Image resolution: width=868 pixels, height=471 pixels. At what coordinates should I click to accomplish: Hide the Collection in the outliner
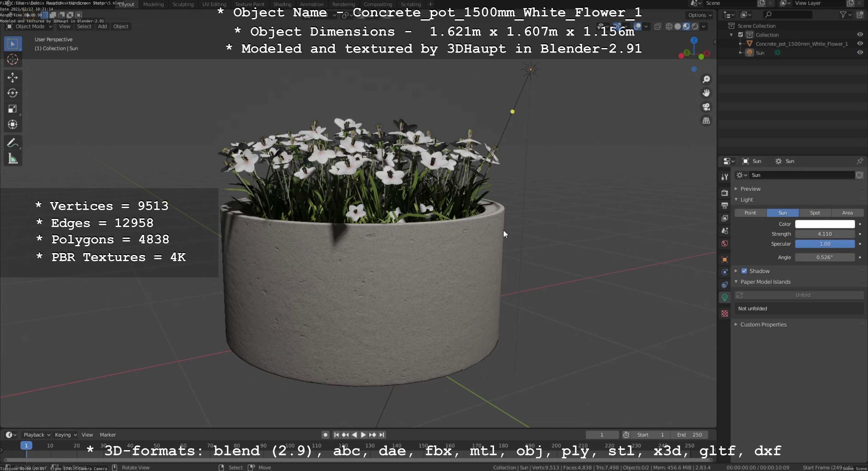pos(860,34)
